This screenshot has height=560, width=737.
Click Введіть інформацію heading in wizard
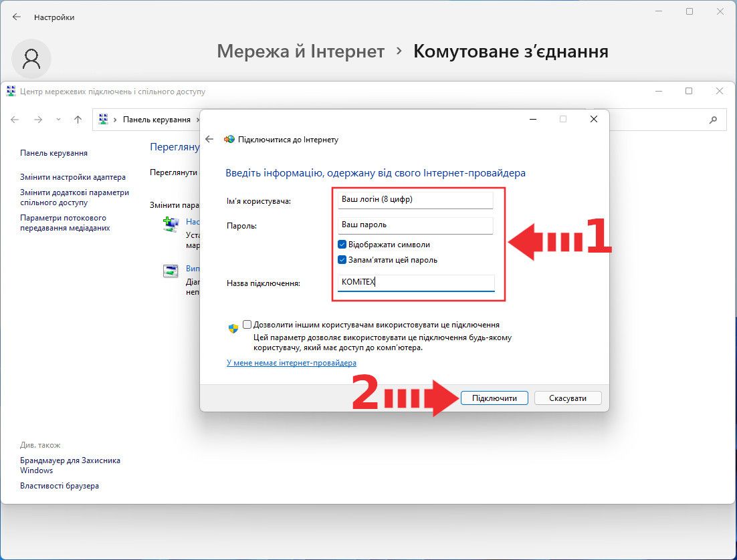[x=376, y=173]
